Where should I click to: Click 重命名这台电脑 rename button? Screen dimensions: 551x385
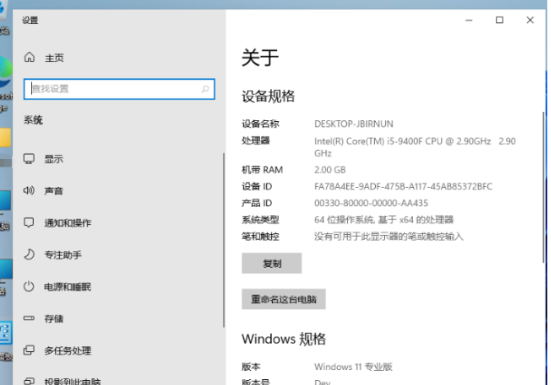pos(284,299)
